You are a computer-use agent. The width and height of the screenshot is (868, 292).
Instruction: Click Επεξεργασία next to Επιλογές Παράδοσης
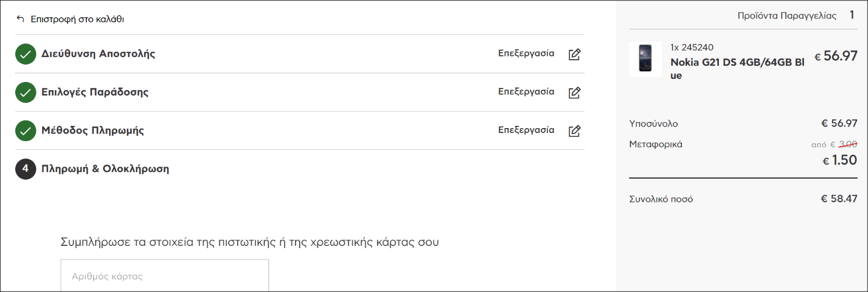(526, 92)
